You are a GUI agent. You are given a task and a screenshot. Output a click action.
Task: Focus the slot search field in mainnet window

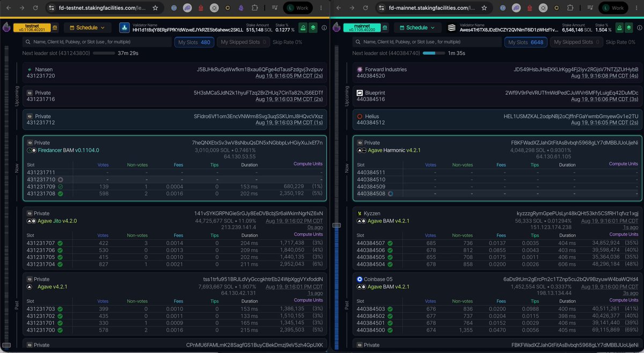[427, 42]
